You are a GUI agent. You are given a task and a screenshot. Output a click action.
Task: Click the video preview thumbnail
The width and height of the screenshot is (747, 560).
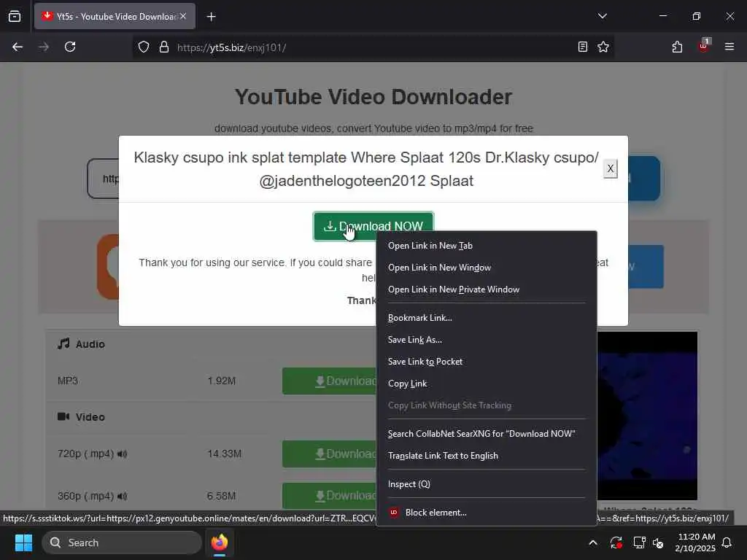(x=647, y=415)
